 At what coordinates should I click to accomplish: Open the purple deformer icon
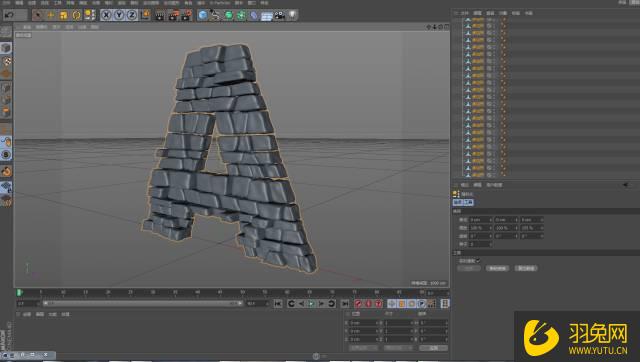254,15
